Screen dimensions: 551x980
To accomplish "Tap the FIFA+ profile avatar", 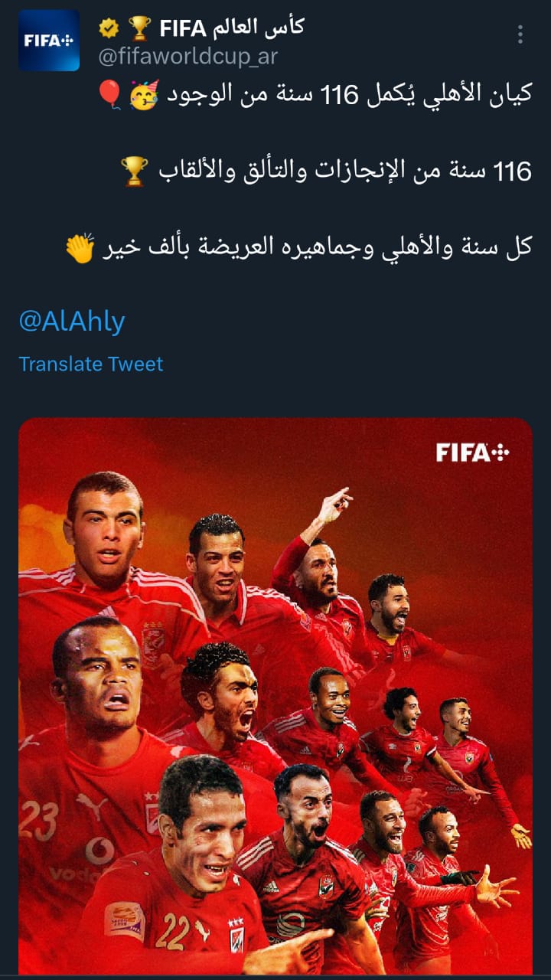I will pos(49,40).
